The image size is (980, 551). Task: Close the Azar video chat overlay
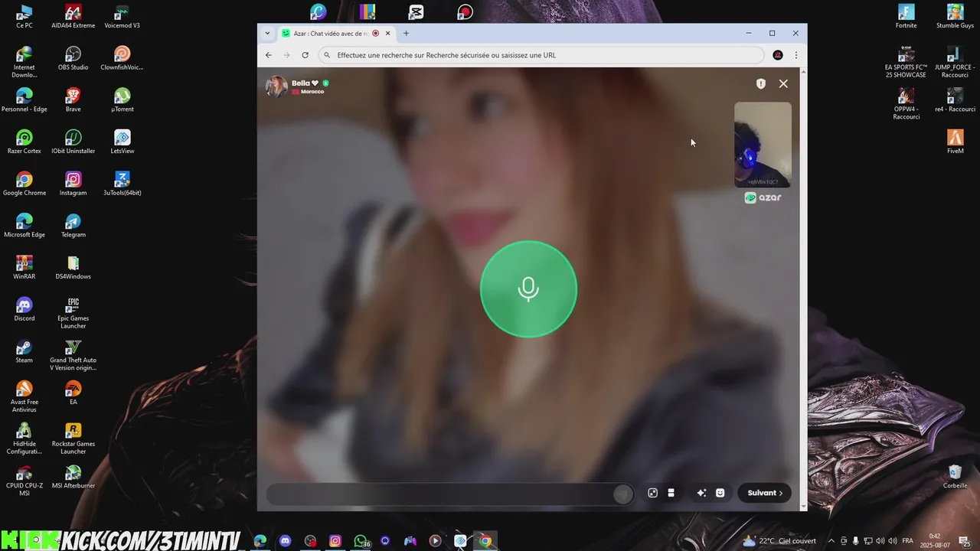click(x=783, y=83)
